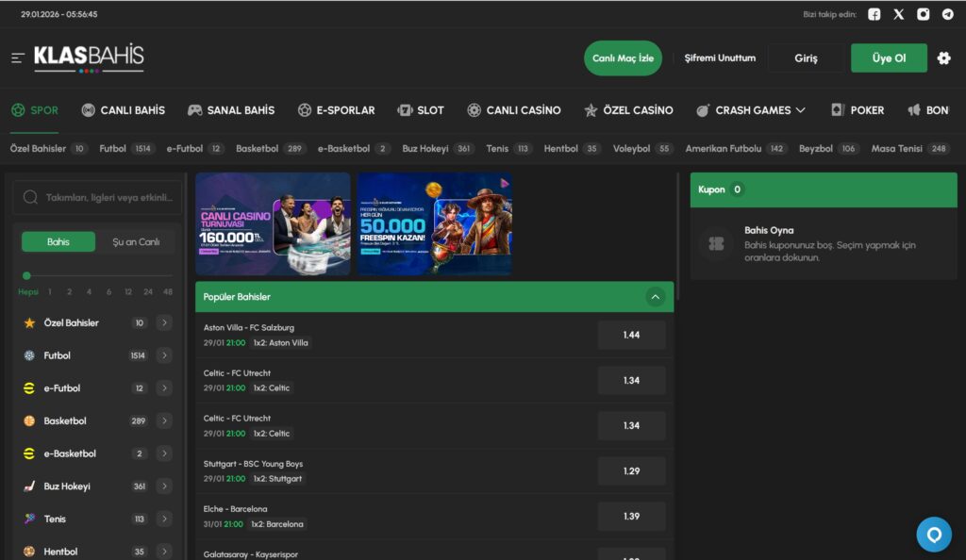Image resolution: width=966 pixels, height=560 pixels.
Task: Open the Canlı Casino Turnuvası banner
Action: click(x=273, y=224)
